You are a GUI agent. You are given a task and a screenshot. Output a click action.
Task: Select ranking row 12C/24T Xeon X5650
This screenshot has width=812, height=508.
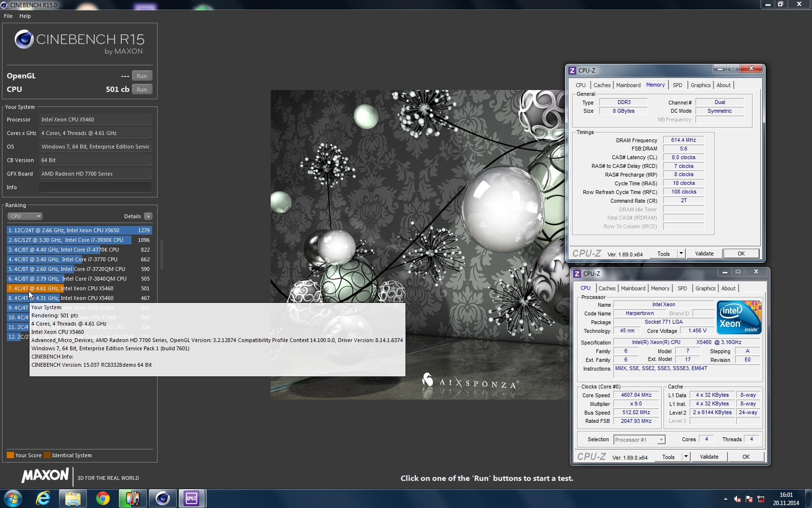(79, 230)
